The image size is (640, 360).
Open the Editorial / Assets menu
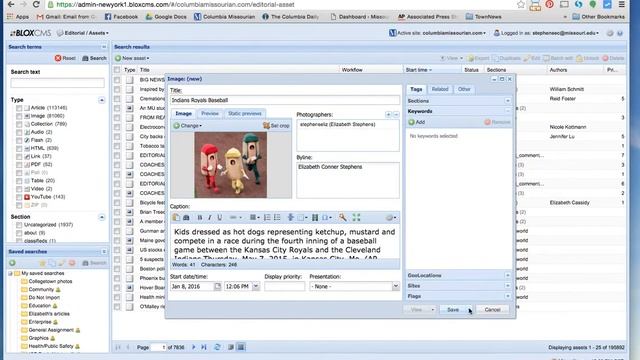click(x=83, y=33)
